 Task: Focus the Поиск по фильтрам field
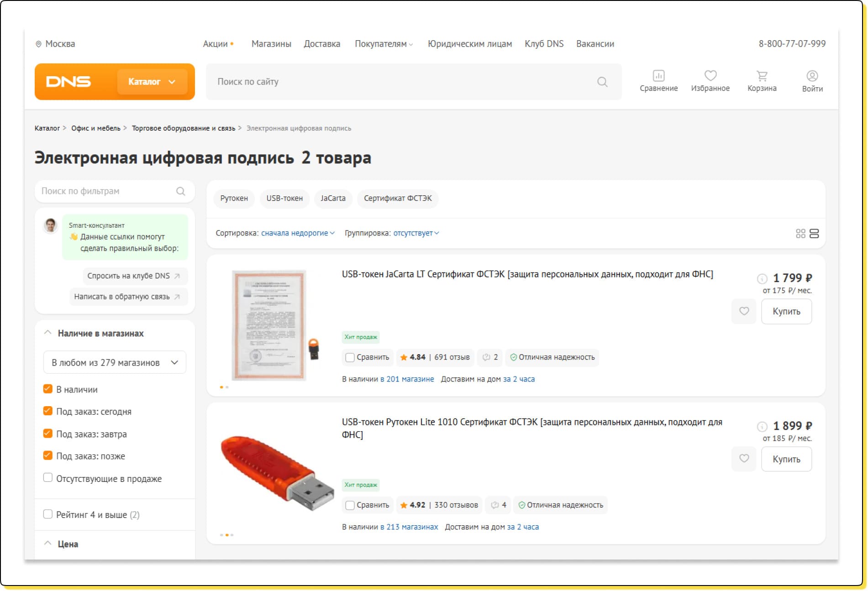[115, 191]
